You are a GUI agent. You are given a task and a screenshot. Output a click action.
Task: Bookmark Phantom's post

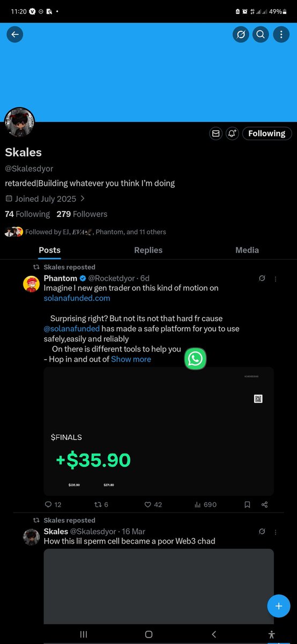pos(247,504)
